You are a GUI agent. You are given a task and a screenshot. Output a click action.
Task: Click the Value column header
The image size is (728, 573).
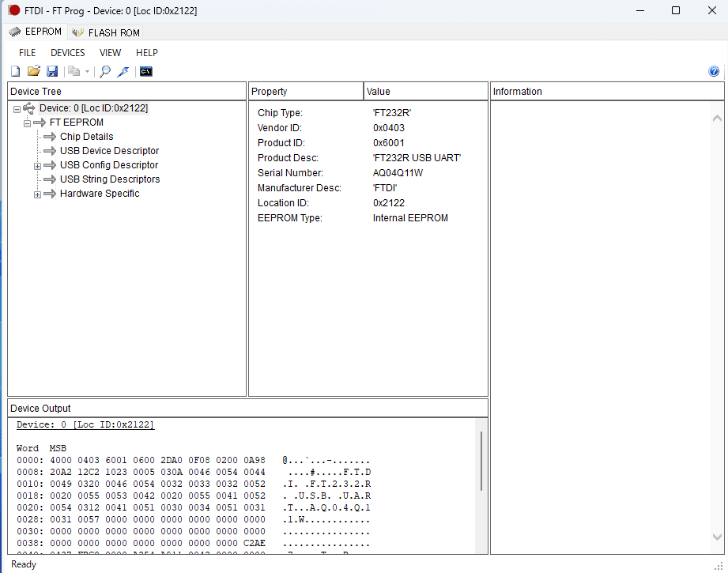coord(425,92)
